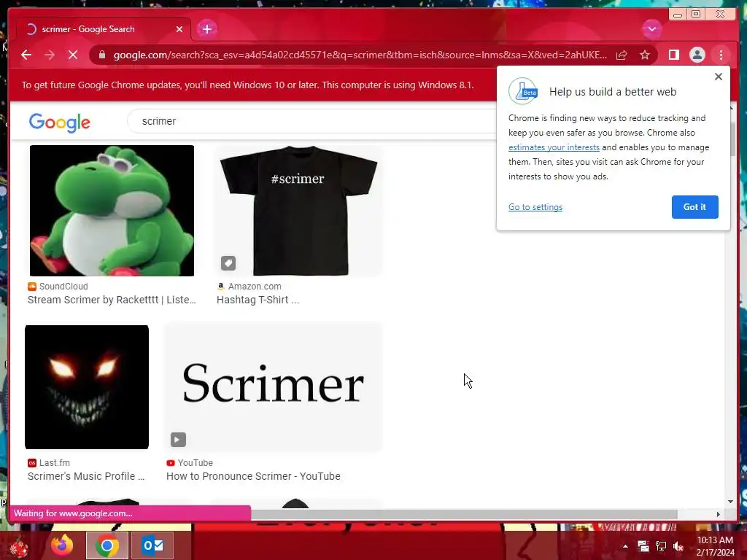Click the address bar URL
The width and height of the screenshot is (747, 560).
(360, 55)
